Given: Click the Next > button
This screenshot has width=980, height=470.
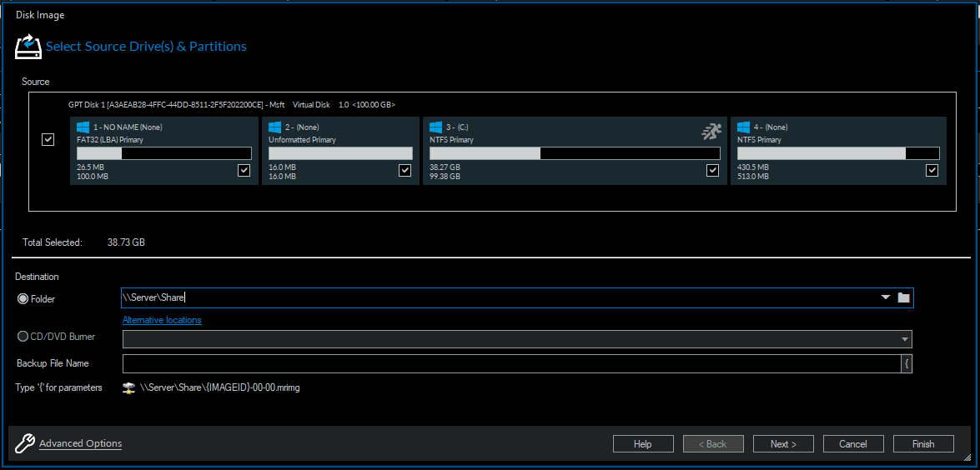Looking at the screenshot, I should [x=783, y=444].
